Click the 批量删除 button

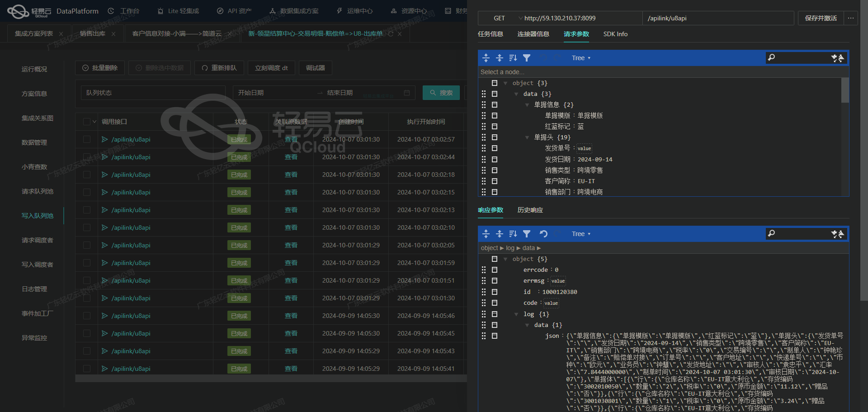pos(100,68)
